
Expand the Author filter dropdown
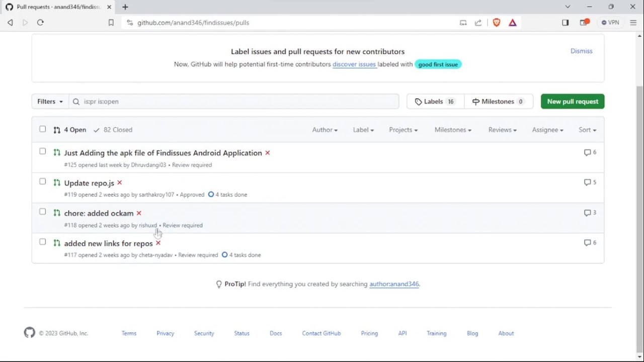(325, 130)
